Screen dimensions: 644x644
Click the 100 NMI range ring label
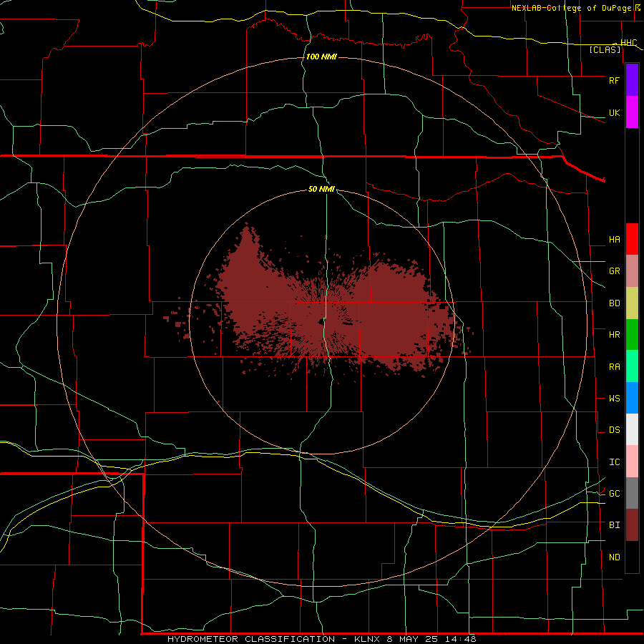click(321, 57)
